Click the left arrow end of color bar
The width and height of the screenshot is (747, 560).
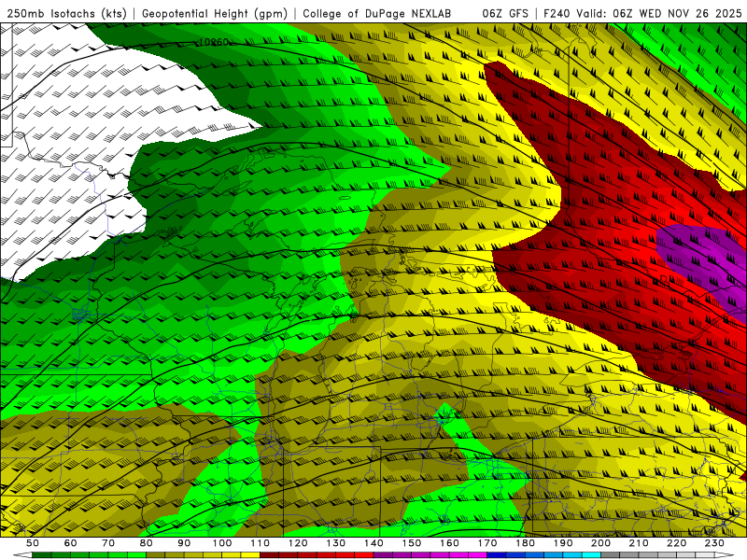point(22,555)
